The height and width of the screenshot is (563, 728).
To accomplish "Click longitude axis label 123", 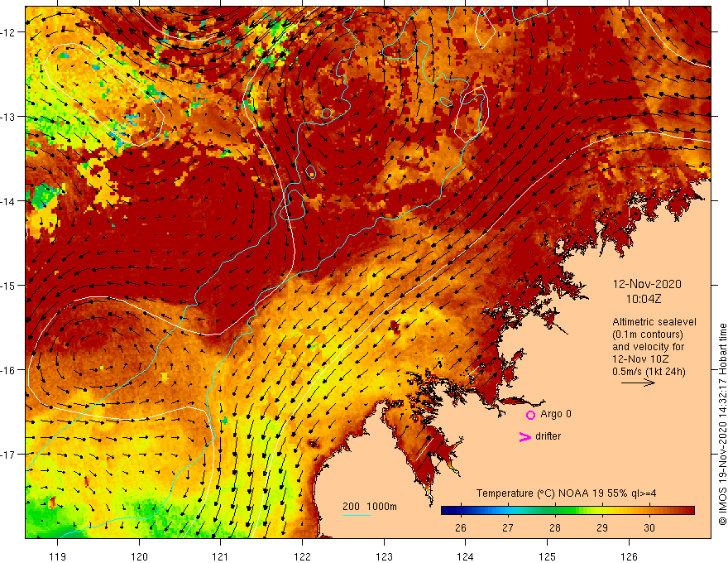I will [x=384, y=556].
